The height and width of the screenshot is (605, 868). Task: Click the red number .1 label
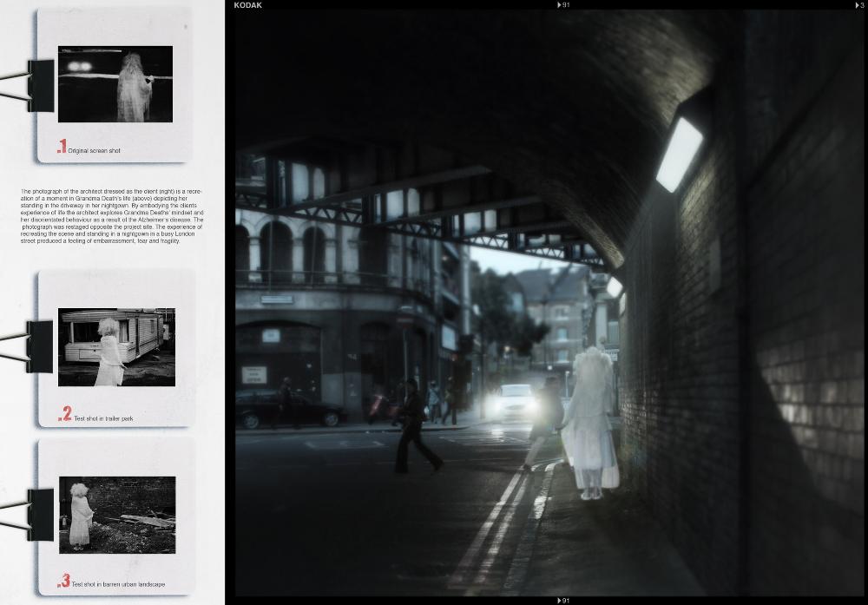click(x=62, y=148)
